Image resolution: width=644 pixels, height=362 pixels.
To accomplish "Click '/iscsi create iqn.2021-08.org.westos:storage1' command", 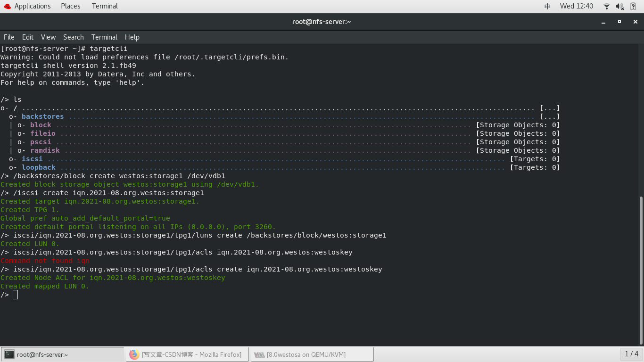I will click(102, 193).
